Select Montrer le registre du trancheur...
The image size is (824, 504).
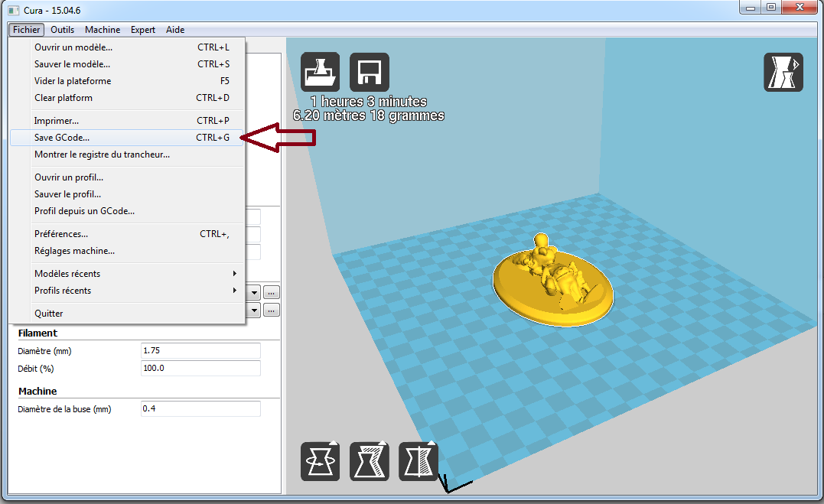coord(127,154)
